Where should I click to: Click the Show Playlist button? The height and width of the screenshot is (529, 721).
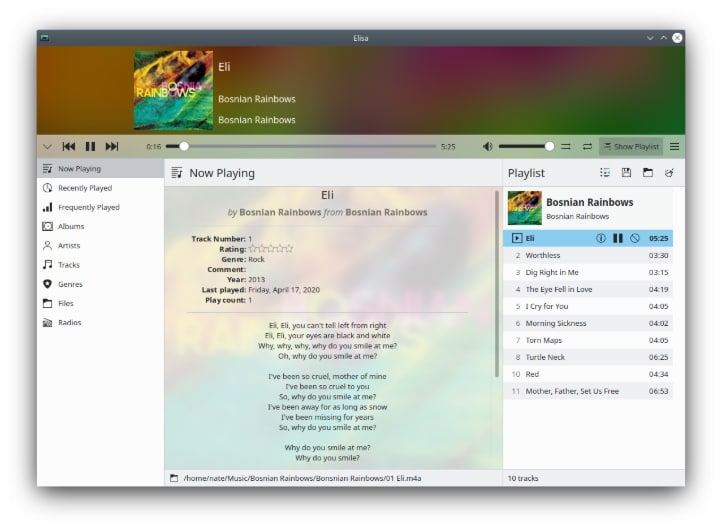coord(631,146)
